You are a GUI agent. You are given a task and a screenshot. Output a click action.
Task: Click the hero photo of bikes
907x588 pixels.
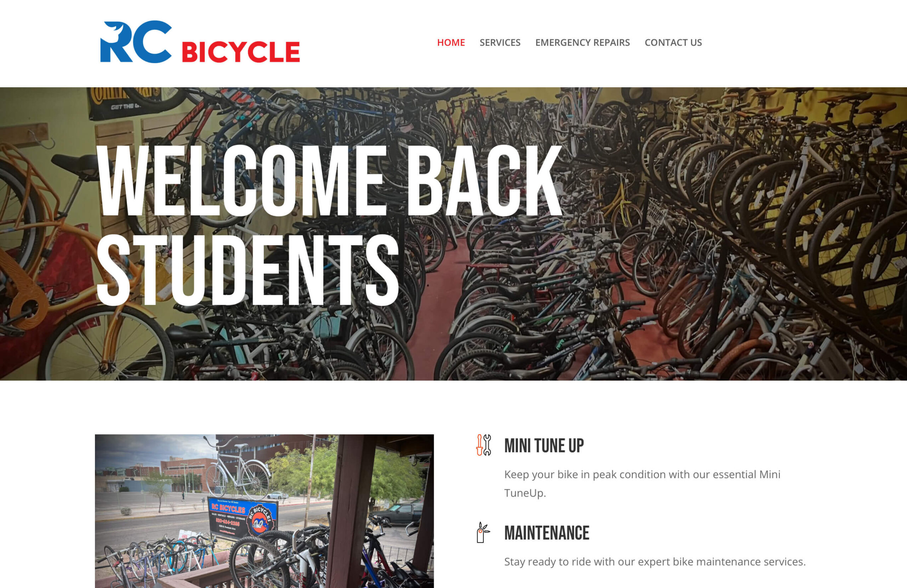[x=453, y=233]
